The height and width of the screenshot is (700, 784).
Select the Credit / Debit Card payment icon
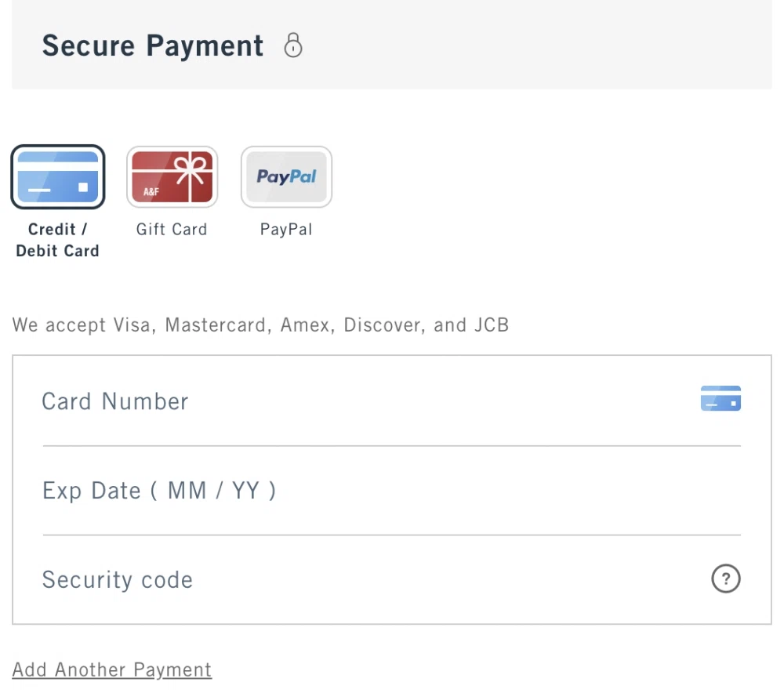(x=58, y=177)
